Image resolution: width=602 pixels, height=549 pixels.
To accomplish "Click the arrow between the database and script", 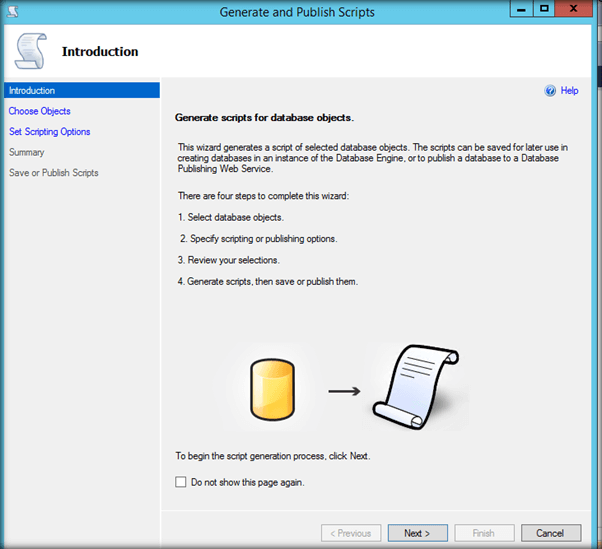I will (x=344, y=391).
